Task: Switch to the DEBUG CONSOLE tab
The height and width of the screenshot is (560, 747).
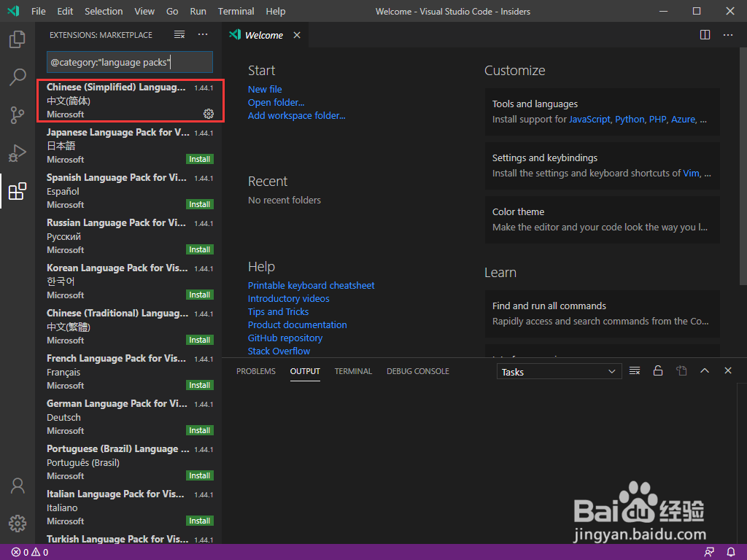Action: coord(418,371)
